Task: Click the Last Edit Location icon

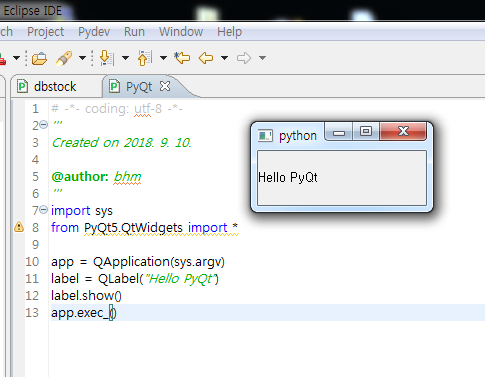Action: [x=182, y=58]
